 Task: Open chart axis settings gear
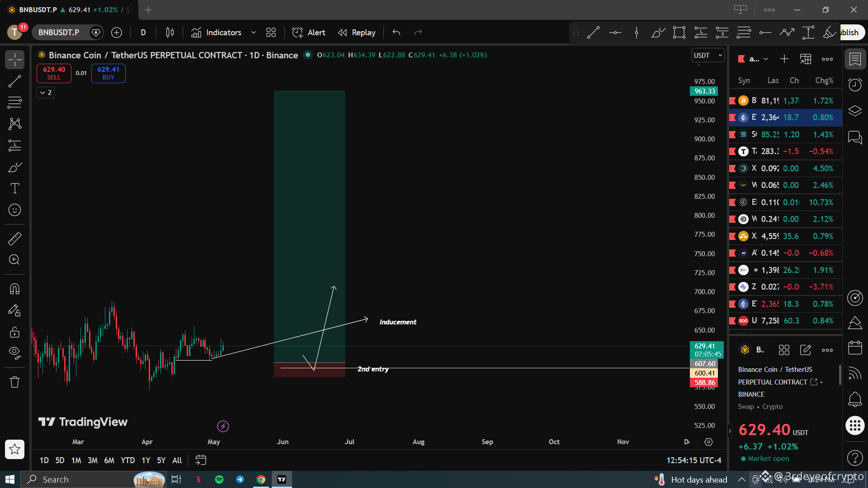point(708,442)
